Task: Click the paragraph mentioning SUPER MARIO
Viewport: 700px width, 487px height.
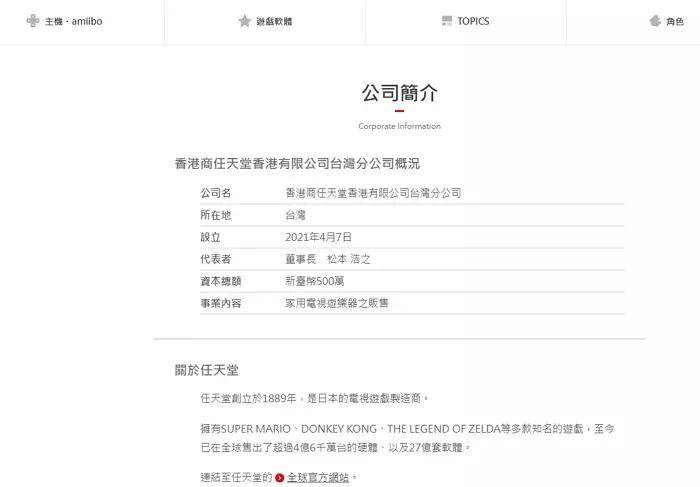Action: click(x=408, y=438)
